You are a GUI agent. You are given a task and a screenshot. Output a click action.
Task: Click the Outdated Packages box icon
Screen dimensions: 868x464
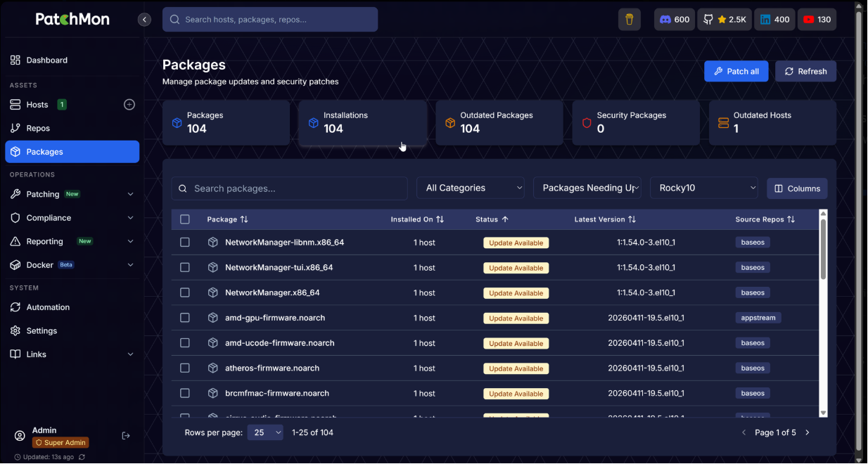coord(450,123)
